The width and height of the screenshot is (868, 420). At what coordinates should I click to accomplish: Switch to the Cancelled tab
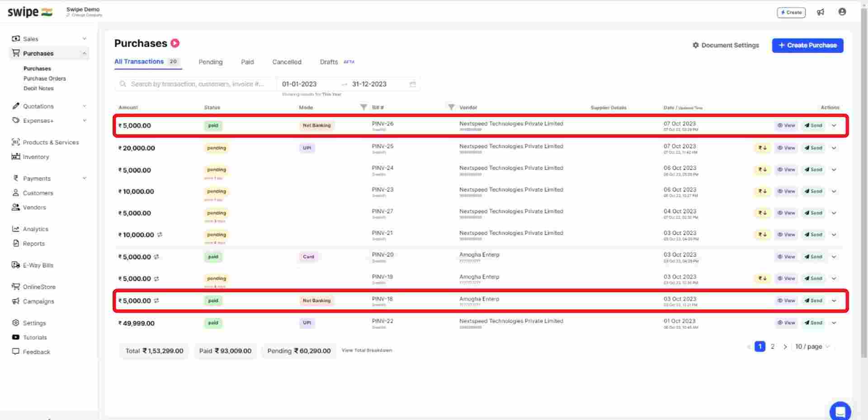[x=287, y=62]
